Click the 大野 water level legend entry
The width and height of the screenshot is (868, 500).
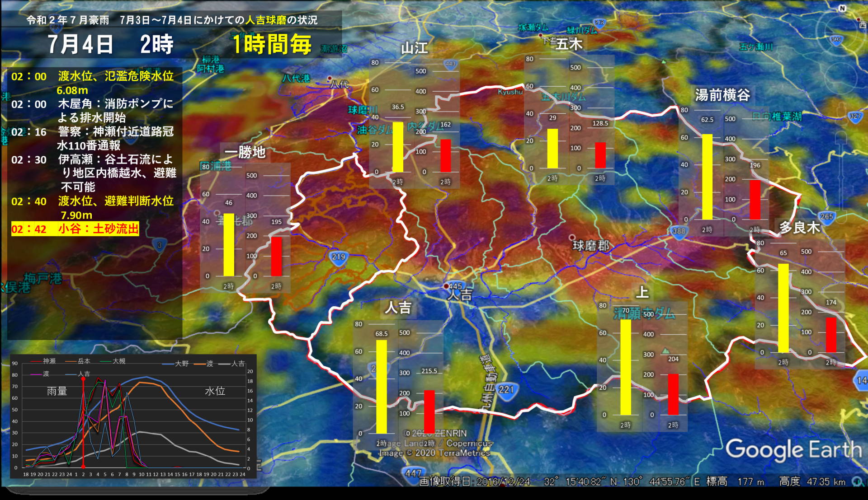175,364
